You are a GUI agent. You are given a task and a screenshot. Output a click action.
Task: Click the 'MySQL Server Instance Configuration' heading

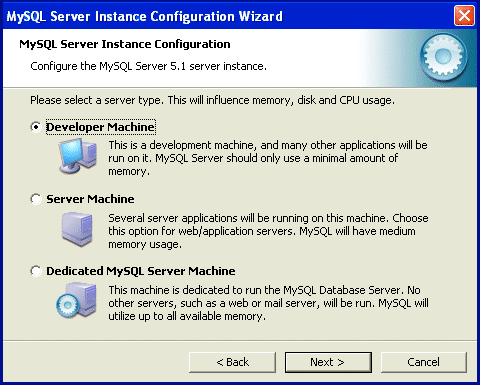pos(125,44)
